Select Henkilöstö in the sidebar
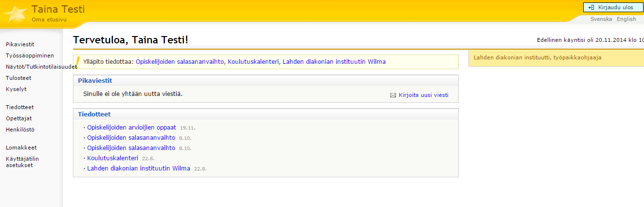 [x=20, y=130]
